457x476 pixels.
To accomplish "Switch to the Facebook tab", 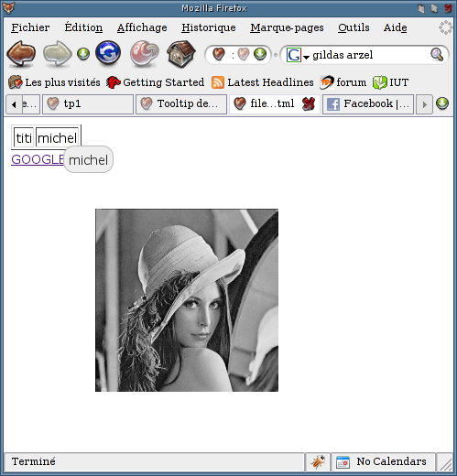I will pos(368,104).
